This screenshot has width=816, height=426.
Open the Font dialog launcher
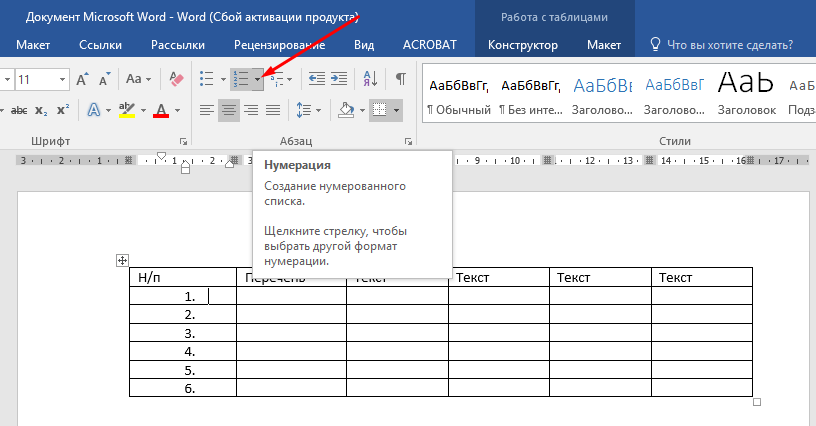(183, 141)
